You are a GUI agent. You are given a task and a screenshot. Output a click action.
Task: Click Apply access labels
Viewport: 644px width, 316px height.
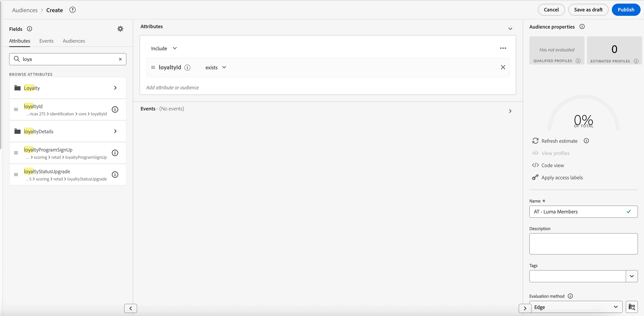(557, 177)
